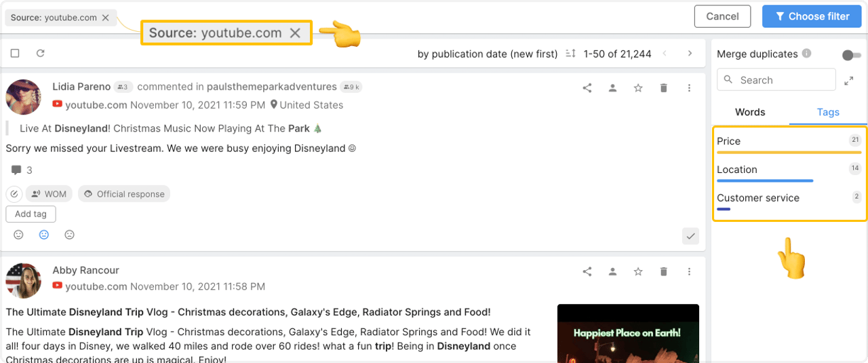Reverse the sort order with the arrows icon
This screenshot has height=363, width=868.
(x=570, y=54)
